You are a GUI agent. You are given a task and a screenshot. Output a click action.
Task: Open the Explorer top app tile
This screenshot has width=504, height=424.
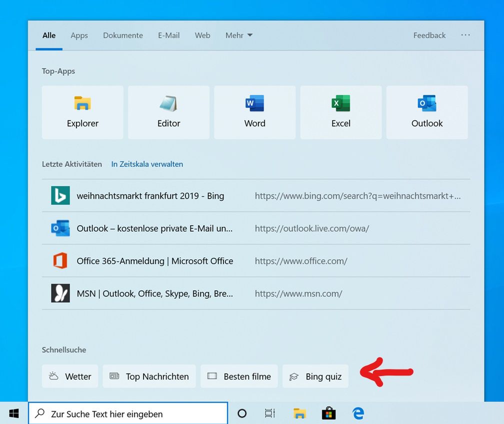(82, 112)
